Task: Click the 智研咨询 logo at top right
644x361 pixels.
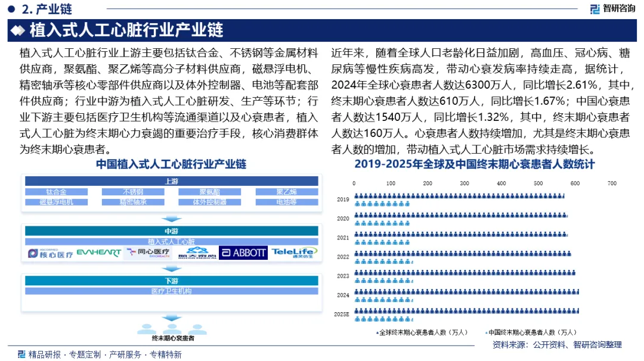Action: [612, 8]
